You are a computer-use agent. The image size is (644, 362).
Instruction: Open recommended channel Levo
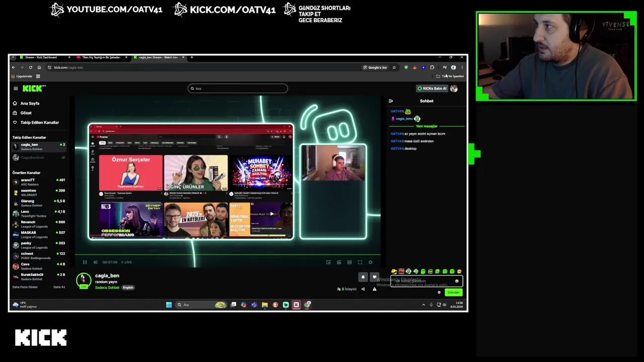click(39, 214)
